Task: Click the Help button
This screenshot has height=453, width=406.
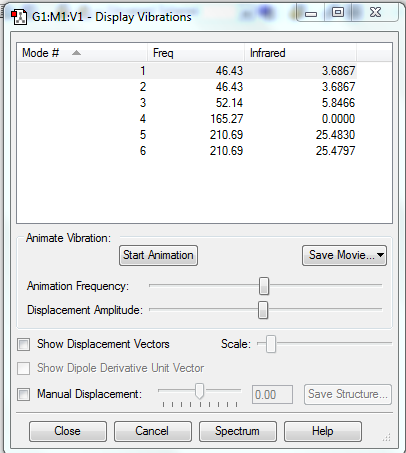Action: (x=323, y=431)
